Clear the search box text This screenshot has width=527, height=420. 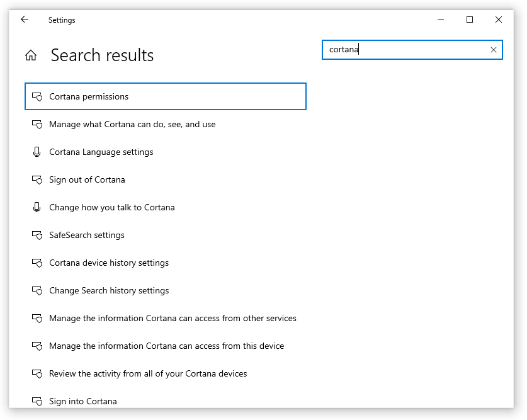[x=493, y=50]
